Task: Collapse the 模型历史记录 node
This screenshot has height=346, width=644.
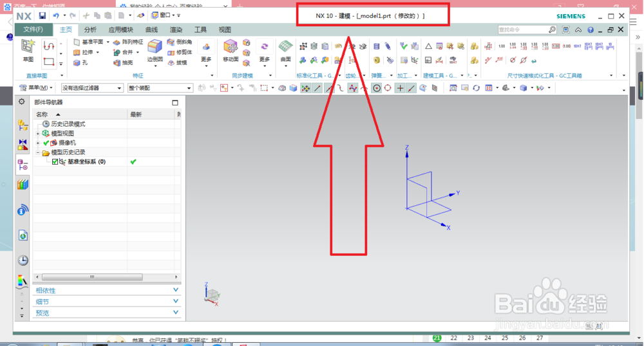Action: (x=38, y=152)
